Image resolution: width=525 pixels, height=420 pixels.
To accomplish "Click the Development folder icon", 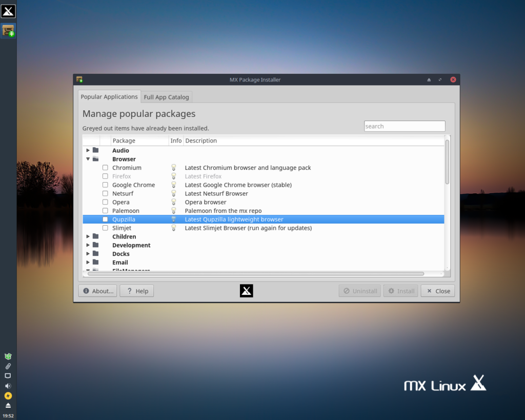I will tap(96, 245).
